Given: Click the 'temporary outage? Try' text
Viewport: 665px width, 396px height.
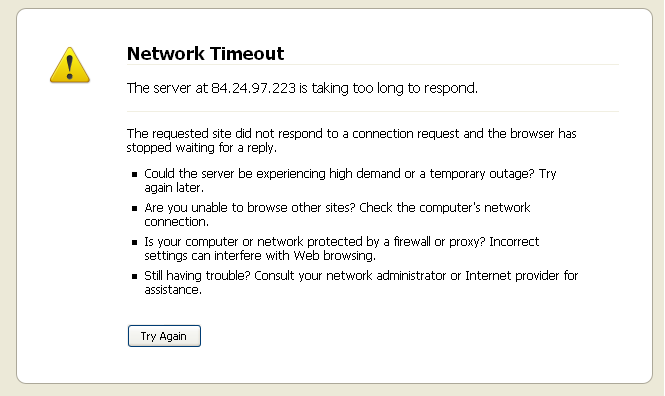Looking at the screenshot, I should [x=493, y=174].
